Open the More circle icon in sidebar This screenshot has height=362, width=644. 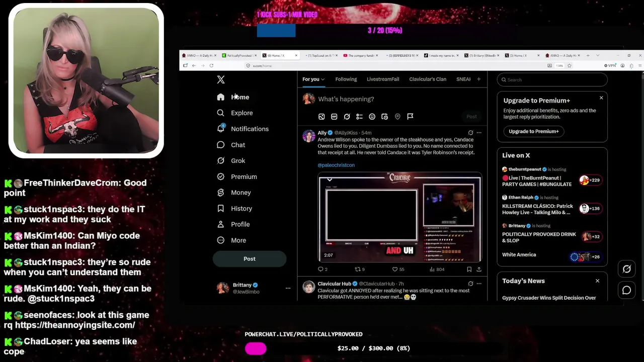click(220, 240)
